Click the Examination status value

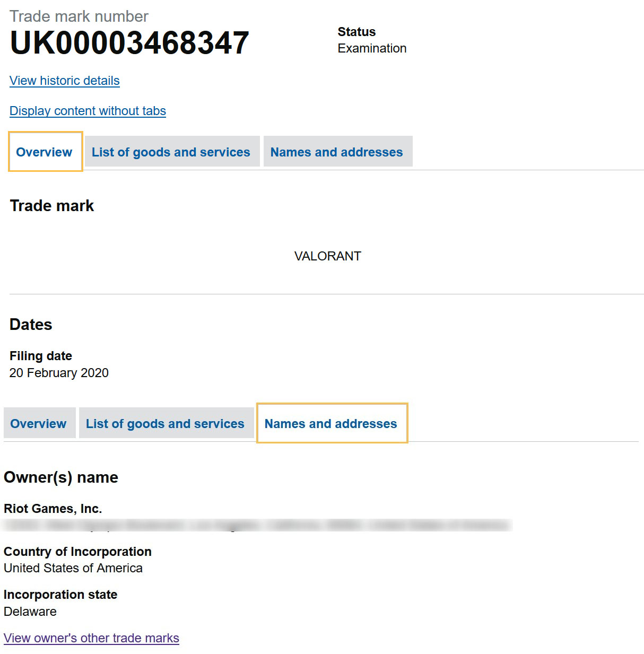(372, 48)
